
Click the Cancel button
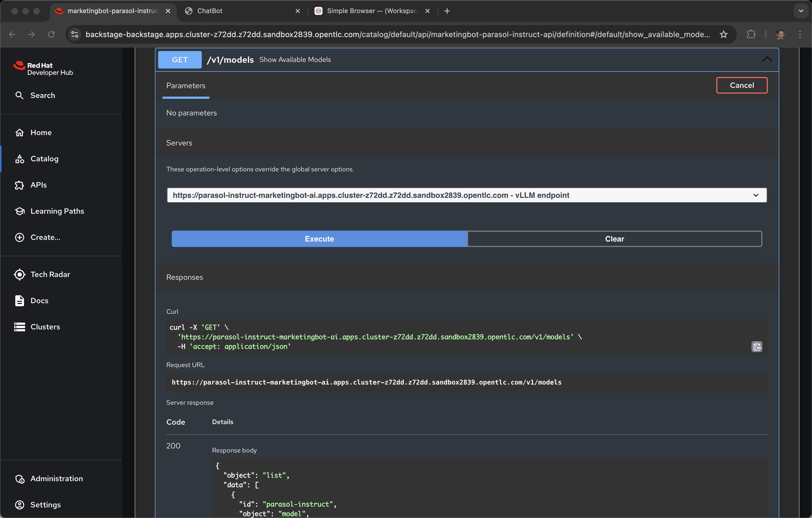pyautogui.click(x=742, y=85)
